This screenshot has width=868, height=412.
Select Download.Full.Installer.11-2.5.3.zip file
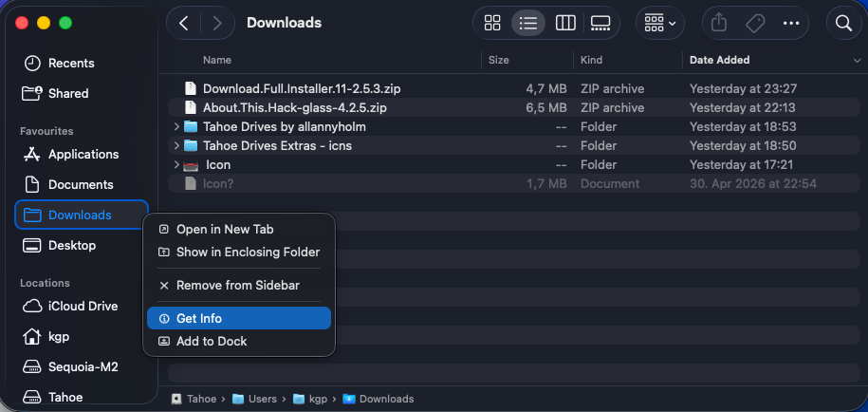tap(514, 88)
